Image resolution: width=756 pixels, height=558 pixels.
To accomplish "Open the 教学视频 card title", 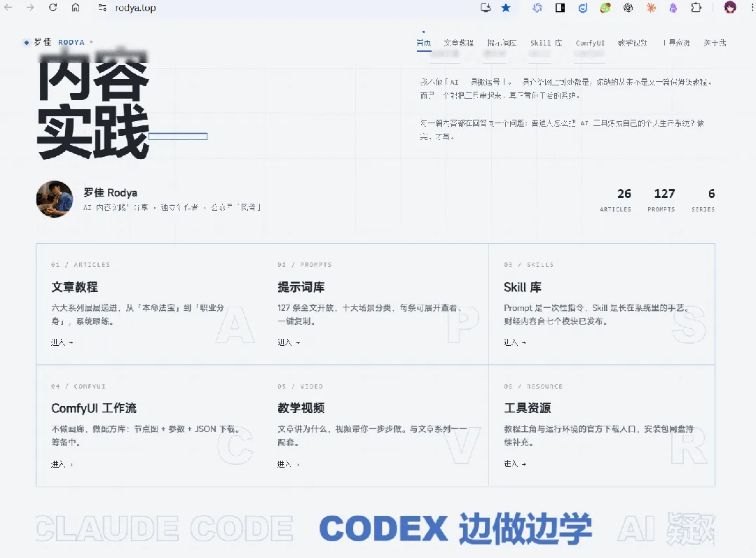I will (301, 409).
